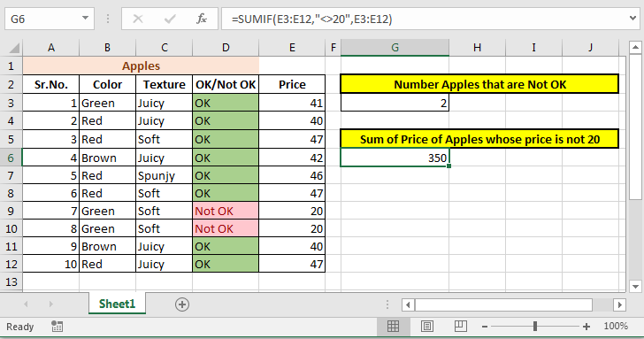The width and height of the screenshot is (644, 339).
Task: Click the 100% zoom level
Action: point(616,327)
